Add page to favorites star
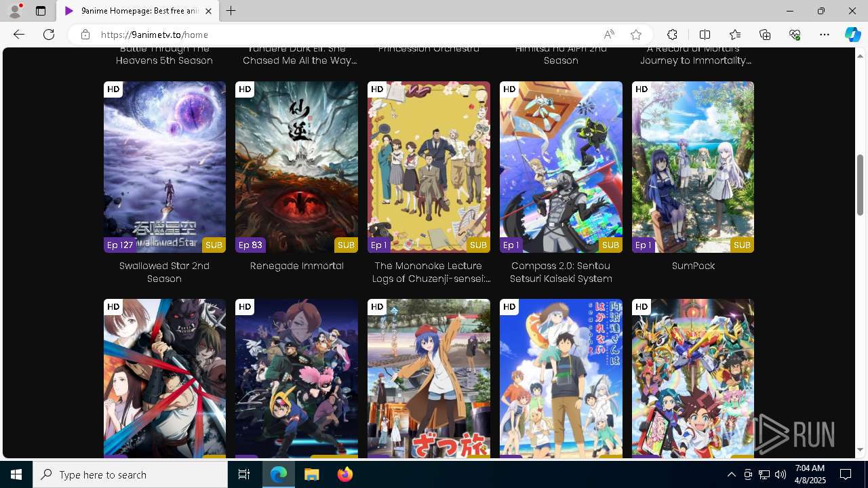The image size is (868, 488). (x=636, y=35)
